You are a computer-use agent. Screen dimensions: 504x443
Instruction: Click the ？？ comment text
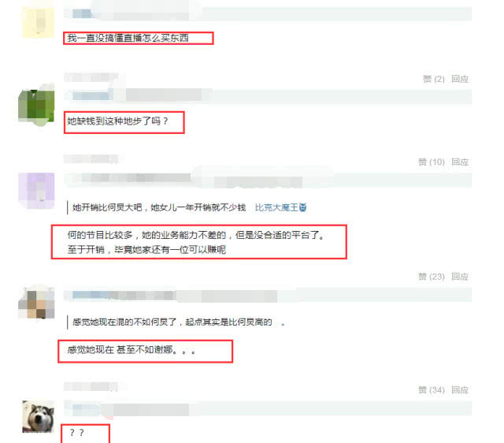pos(76,433)
